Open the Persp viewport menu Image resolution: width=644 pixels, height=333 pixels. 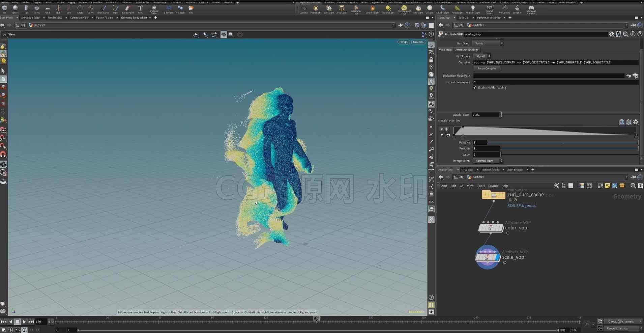[x=404, y=42]
